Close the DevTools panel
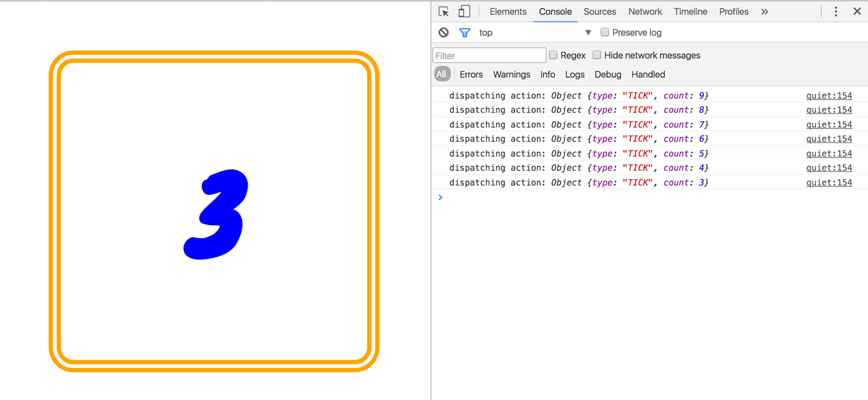This screenshot has width=868, height=400. click(x=857, y=11)
